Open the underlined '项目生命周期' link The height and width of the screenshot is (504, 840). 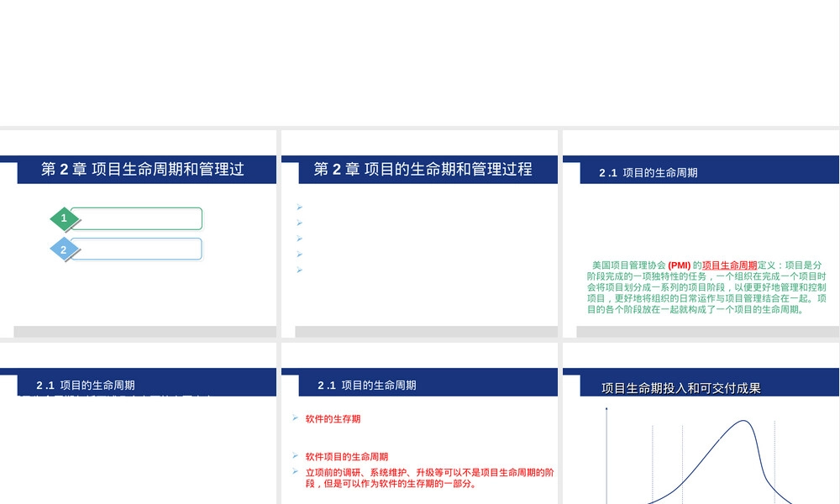coord(730,265)
